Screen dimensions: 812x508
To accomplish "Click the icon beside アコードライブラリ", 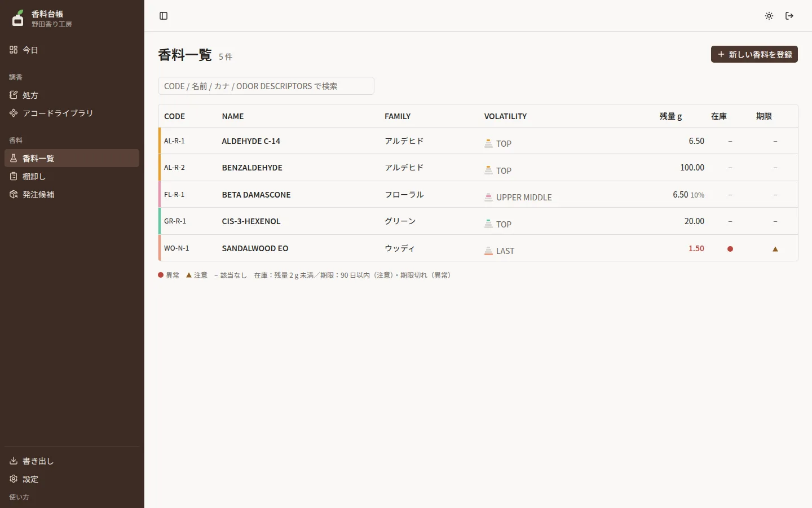I will pyautogui.click(x=14, y=113).
